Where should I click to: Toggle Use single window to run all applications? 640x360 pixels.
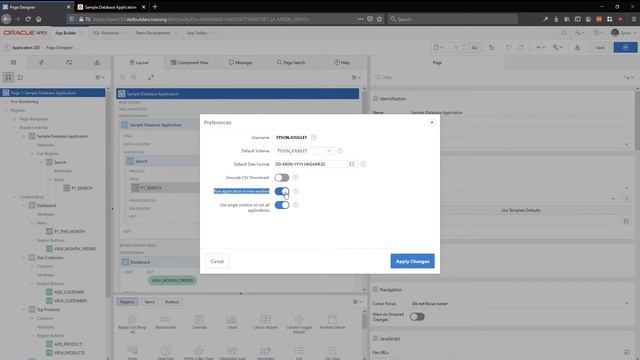tap(282, 205)
